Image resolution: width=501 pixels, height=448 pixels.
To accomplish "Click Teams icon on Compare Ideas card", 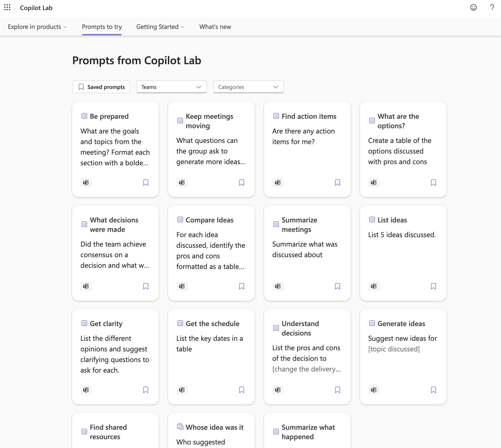I will 182,286.
